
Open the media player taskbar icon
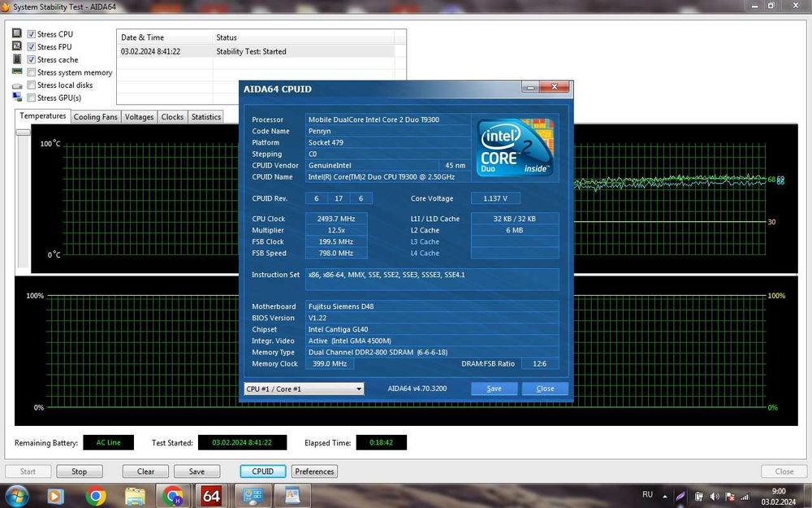[x=55, y=497]
